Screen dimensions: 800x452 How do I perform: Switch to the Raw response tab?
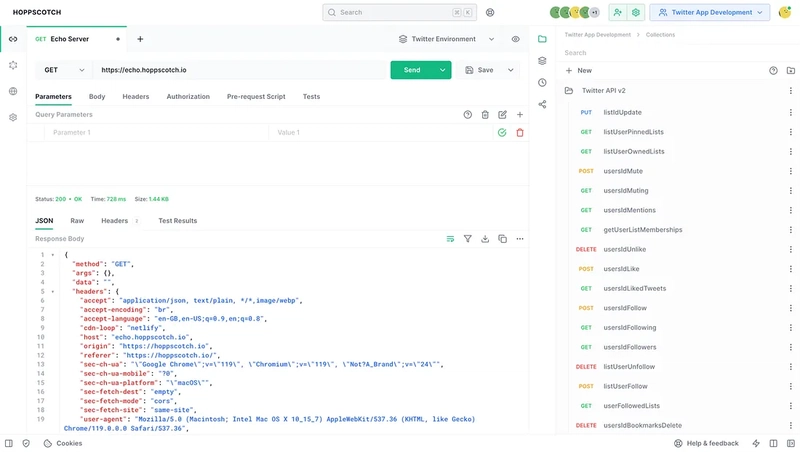(x=77, y=221)
